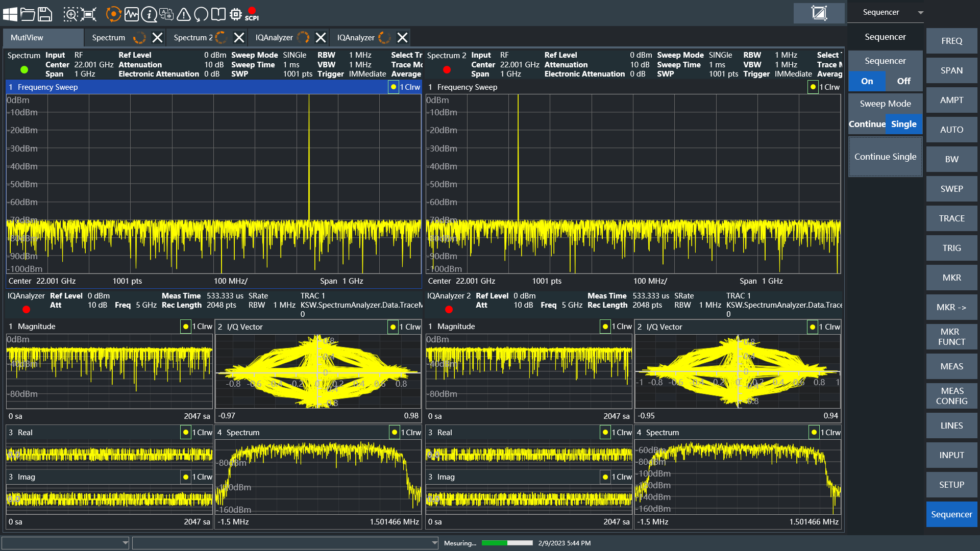This screenshot has width=980, height=551.
Task: Click the Spectrum tab spinner icon
Action: pyautogui.click(x=139, y=37)
